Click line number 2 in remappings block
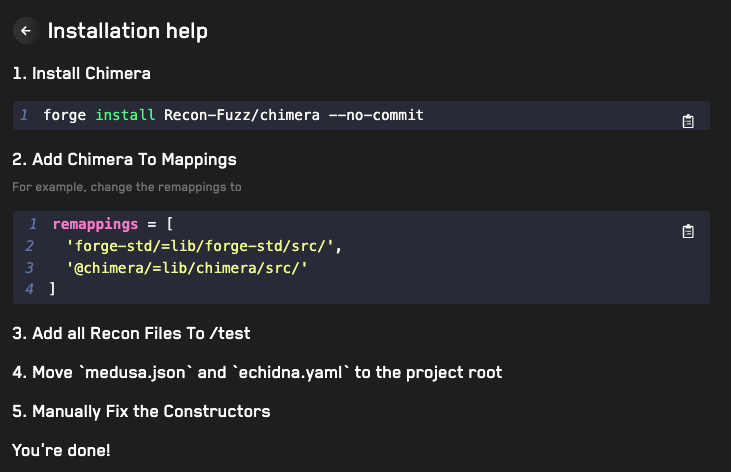Screen dimensions: 731x472 30,246
